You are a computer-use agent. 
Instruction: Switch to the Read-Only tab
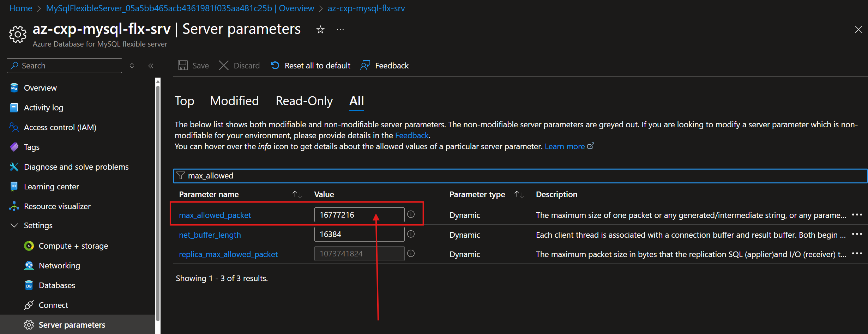point(304,101)
